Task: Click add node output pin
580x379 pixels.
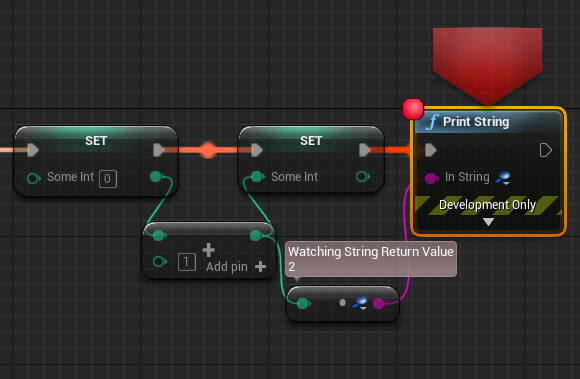Action: point(256,235)
